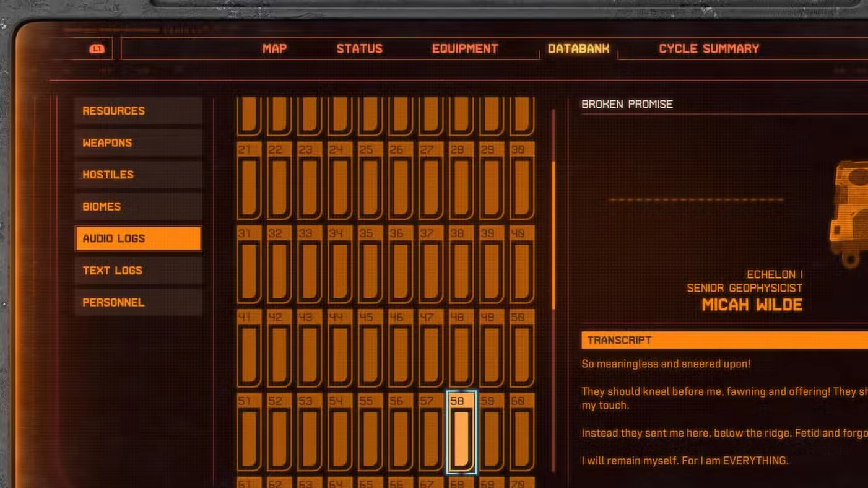
Task: Click the ECHELON I label
Action: [x=775, y=274]
